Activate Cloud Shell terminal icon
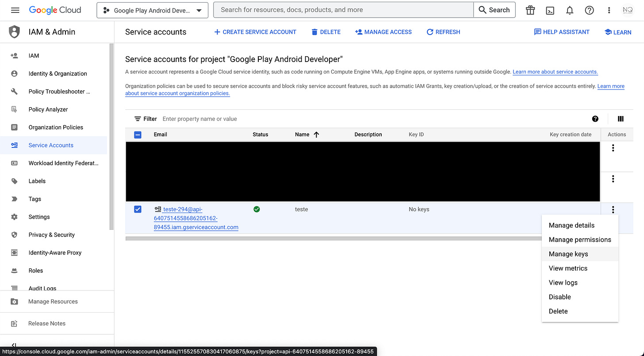Viewport: 644px width, 356px height. [x=550, y=10]
